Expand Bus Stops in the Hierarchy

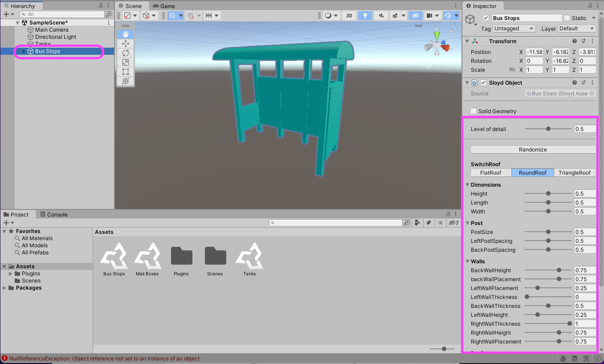[x=24, y=51]
